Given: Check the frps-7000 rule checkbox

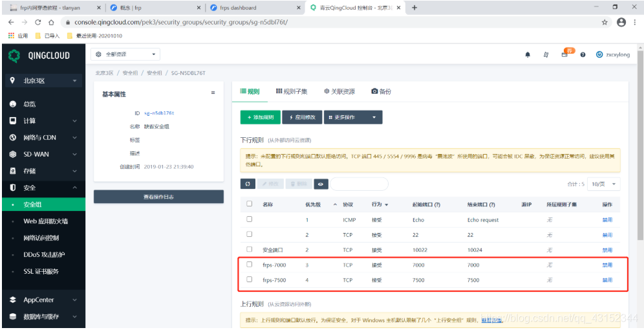Looking at the screenshot, I should point(250,264).
